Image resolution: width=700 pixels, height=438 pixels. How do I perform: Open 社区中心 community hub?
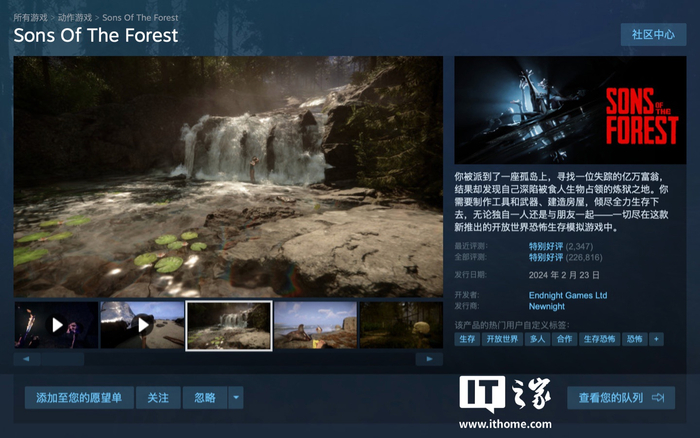click(653, 34)
